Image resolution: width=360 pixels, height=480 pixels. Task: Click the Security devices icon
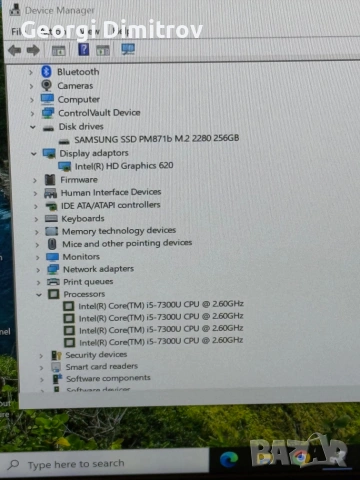[56, 355]
